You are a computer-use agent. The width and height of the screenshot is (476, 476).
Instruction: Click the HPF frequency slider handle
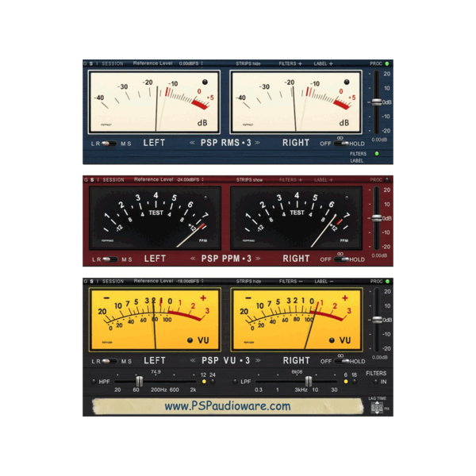click(140, 382)
